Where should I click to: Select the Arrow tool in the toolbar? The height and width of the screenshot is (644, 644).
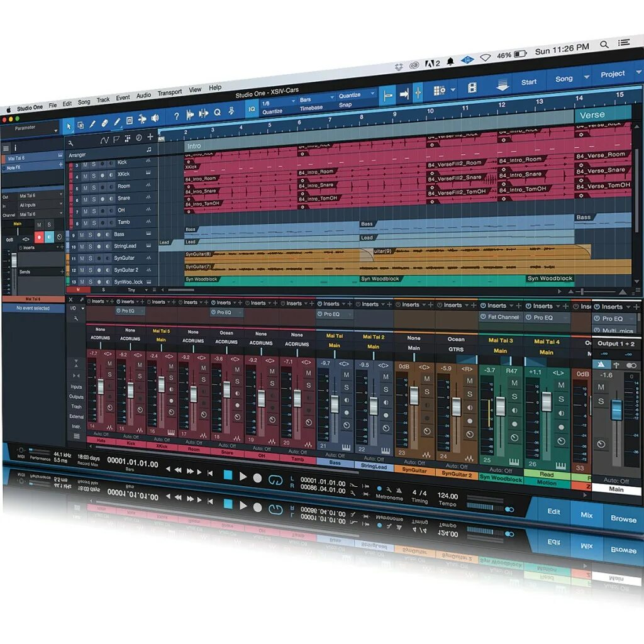(69, 126)
